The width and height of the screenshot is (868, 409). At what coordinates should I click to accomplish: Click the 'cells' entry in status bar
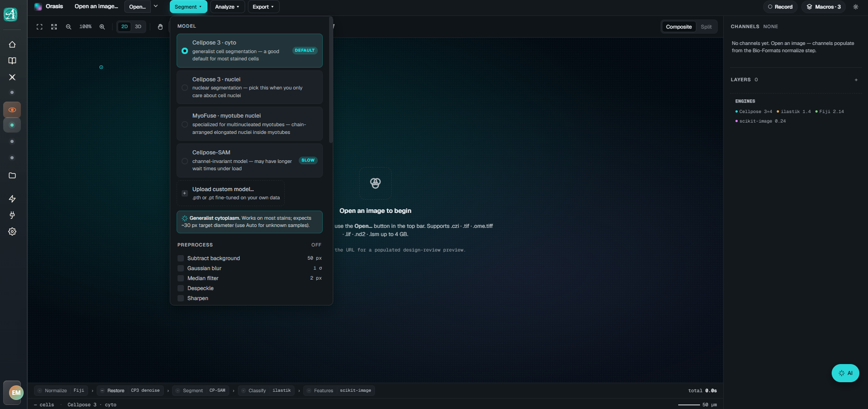coord(44,405)
